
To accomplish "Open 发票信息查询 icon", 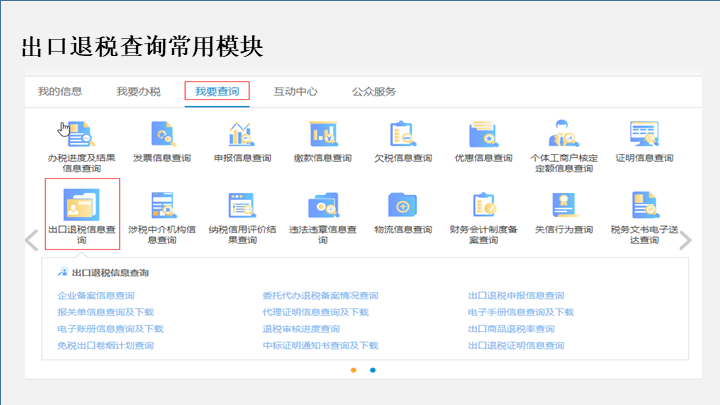I will [x=162, y=134].
